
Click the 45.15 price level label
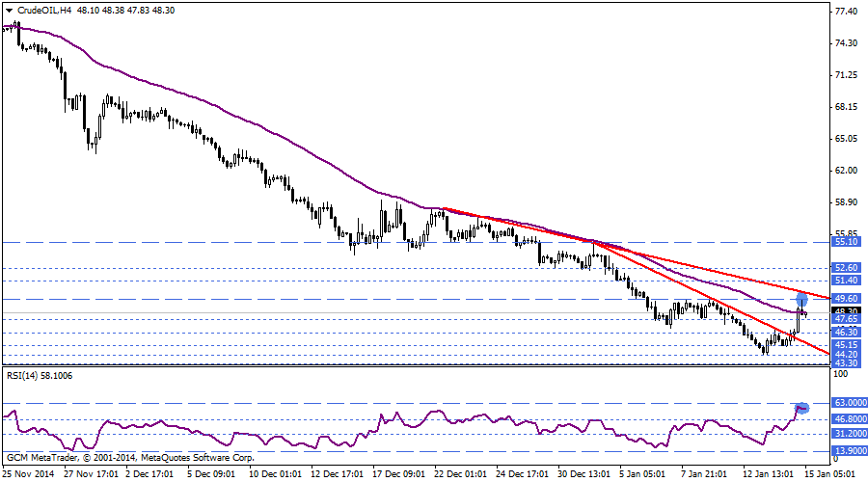click(846, 345)
